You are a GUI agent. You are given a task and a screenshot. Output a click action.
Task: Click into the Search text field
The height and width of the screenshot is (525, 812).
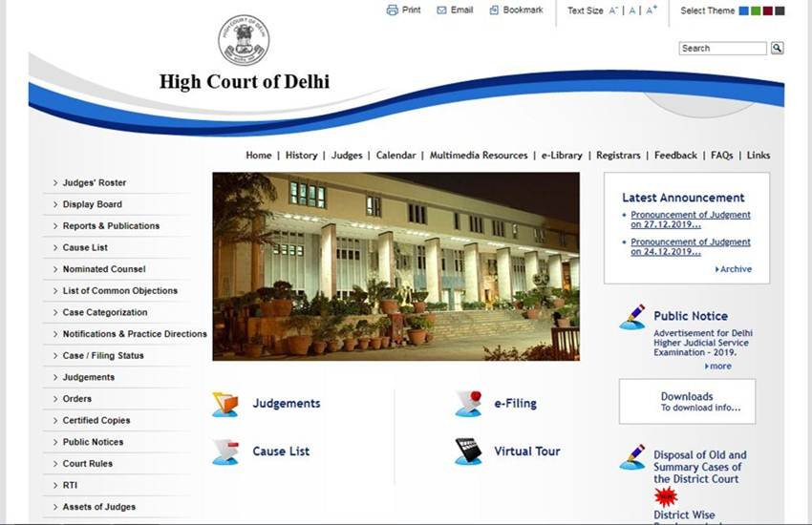click(722, 48)
